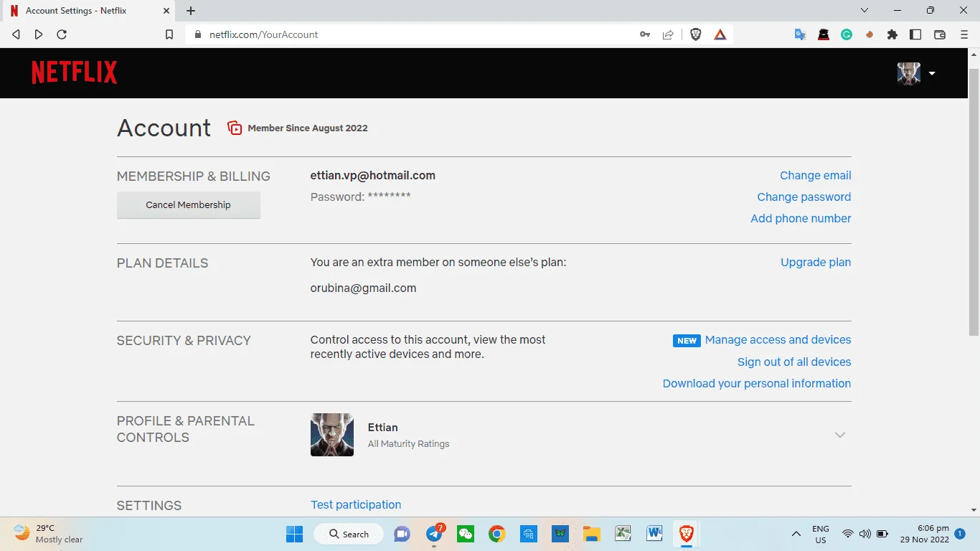Open the Grammarly extension icon
Screen dimensions: 980x551
pos(847,34)
